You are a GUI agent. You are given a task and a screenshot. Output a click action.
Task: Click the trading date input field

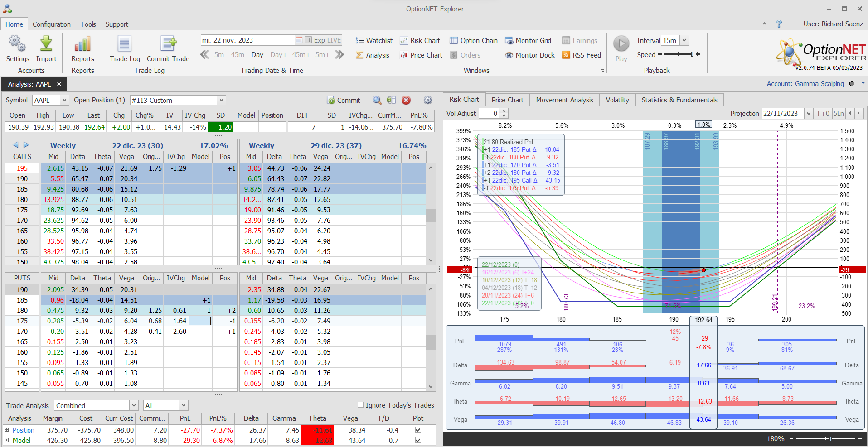247,40
